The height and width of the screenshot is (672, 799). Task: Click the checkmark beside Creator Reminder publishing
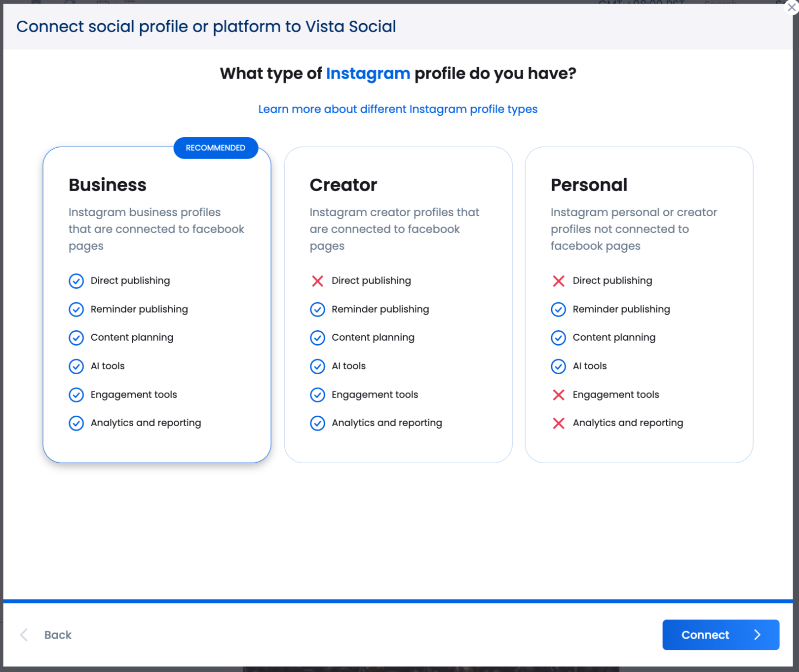[317, 310]
